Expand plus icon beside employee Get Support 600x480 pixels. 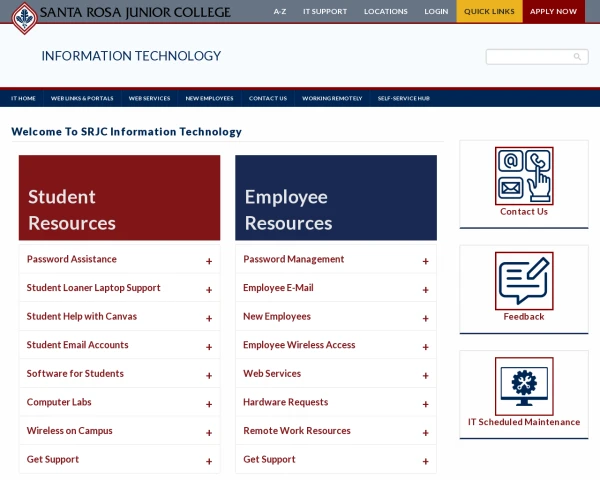coord(426,462)
